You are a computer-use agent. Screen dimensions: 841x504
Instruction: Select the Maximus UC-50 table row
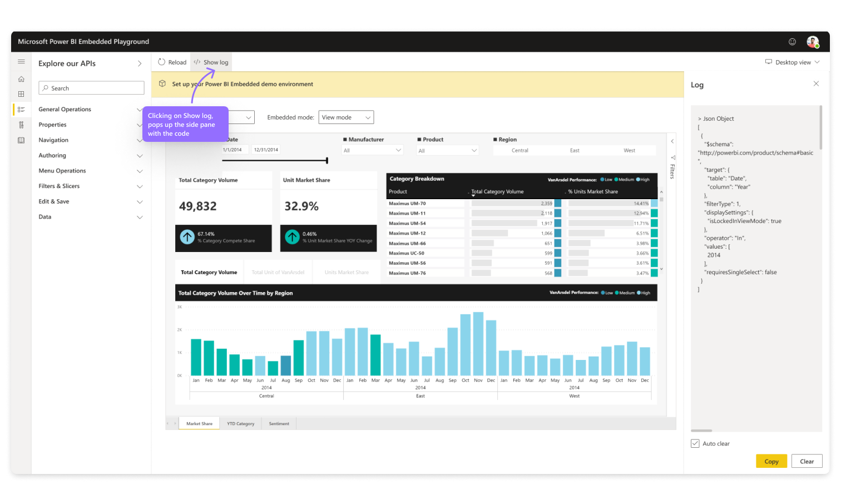[x=522, y=253]
